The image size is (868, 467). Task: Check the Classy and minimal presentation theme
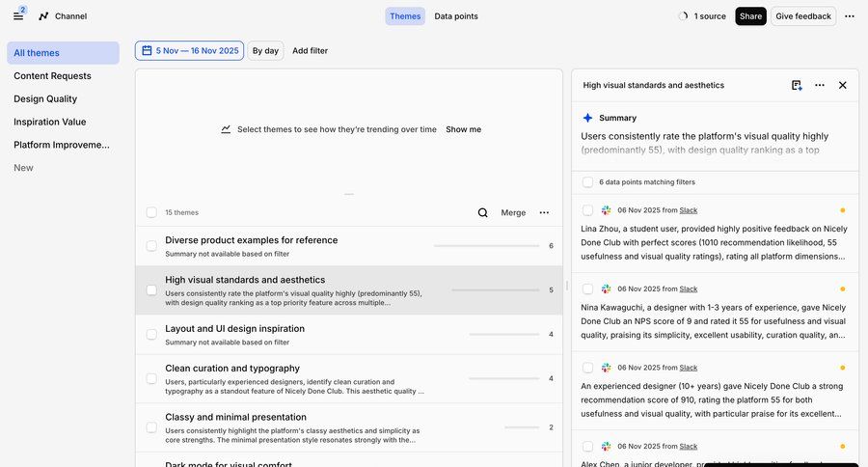(x=151, y=427)
